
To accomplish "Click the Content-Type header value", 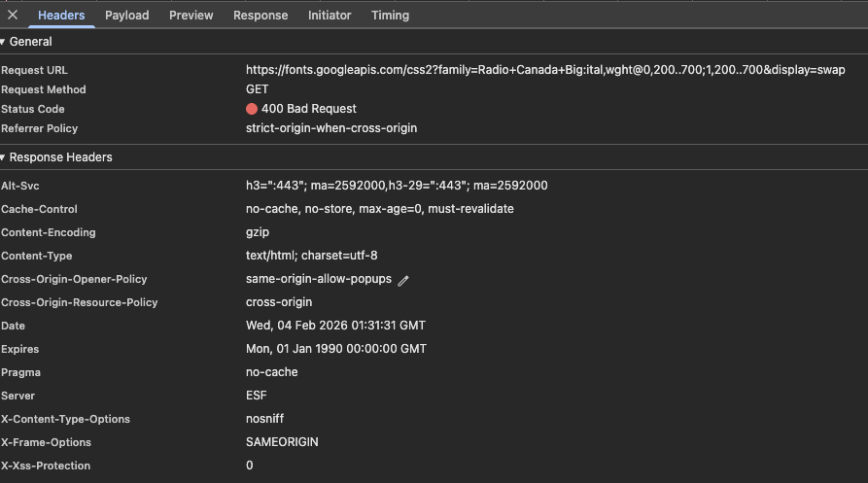I will pyautogui.click(x=311, y=256).
